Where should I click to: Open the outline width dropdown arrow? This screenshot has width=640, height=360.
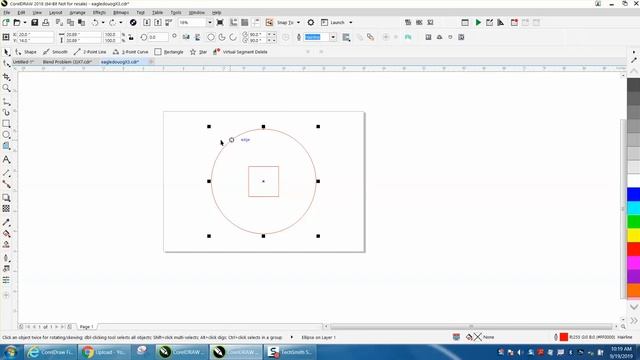(x=333, y=37)
